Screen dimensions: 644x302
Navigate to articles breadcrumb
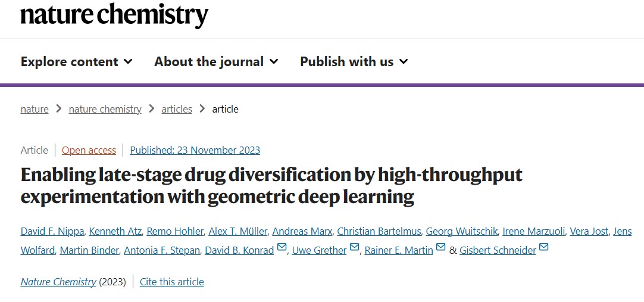coord(177,109)
